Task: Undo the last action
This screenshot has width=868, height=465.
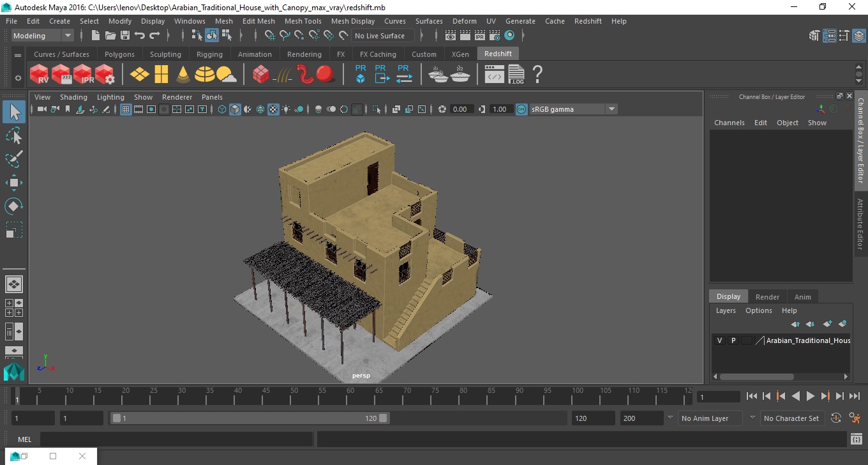Action: [x=140, y=36]
